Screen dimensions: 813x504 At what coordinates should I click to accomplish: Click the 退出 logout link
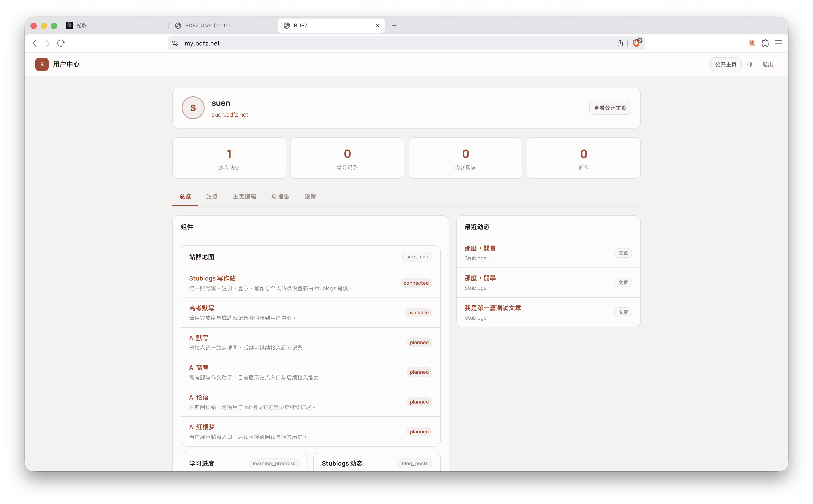tap(767, 64)
